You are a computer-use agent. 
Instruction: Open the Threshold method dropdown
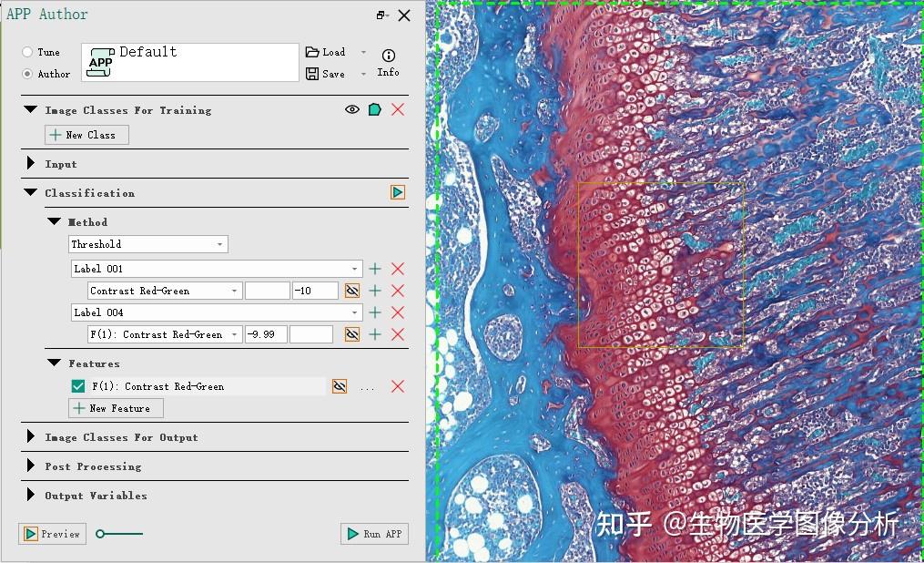click(218, 243)
